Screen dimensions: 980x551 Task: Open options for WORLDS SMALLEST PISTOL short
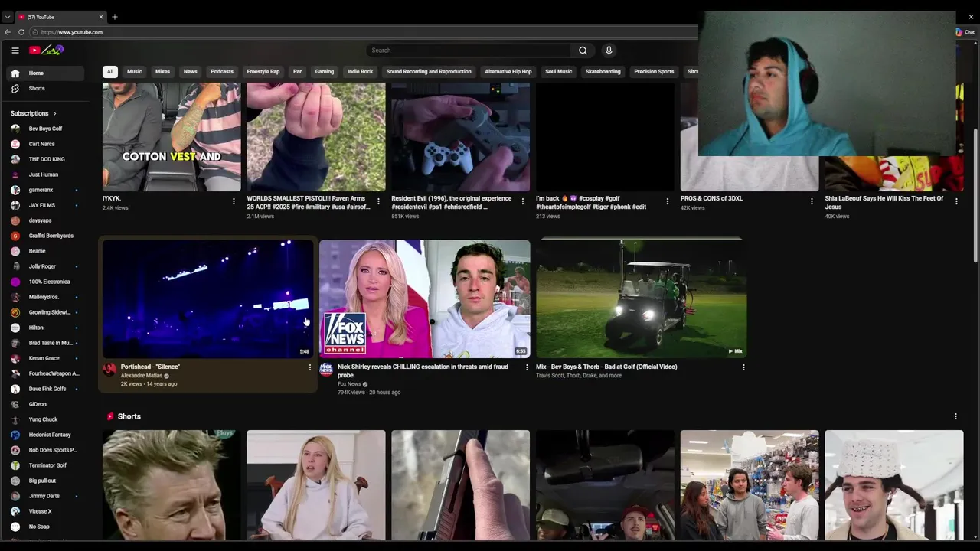[x=378, y=201]
